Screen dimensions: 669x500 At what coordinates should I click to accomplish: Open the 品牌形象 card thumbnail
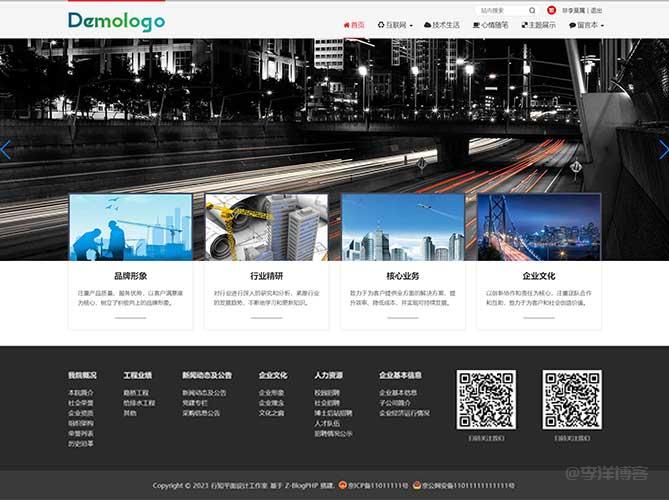coord(130,227)
